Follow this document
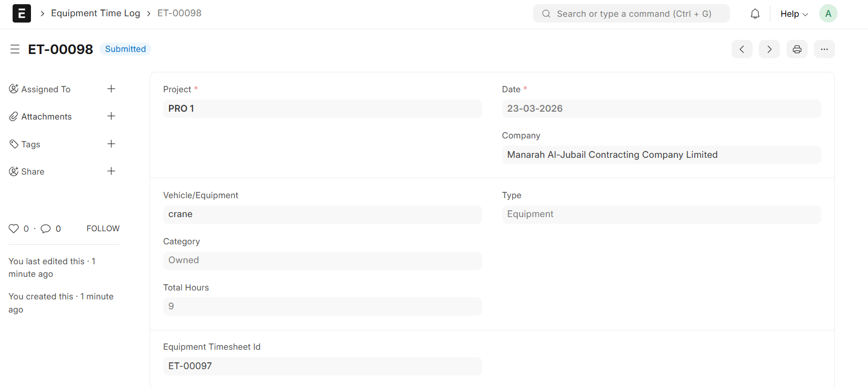The image size is (868, 388). click(103, 229)
